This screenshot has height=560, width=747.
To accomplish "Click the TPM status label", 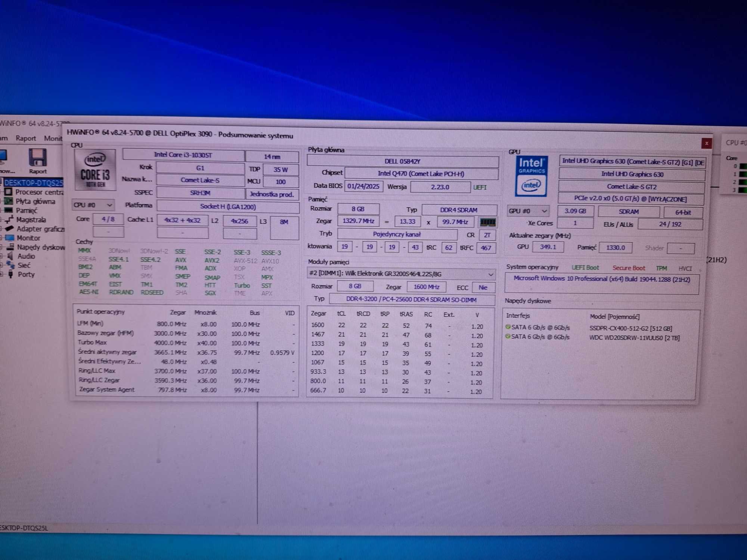I will click(661, 268).
